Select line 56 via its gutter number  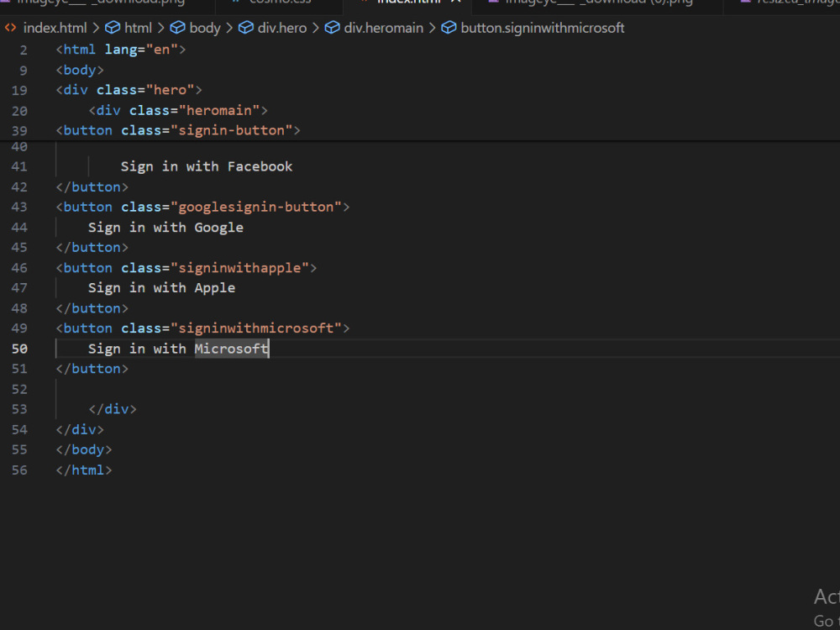[x=19, y=470]
